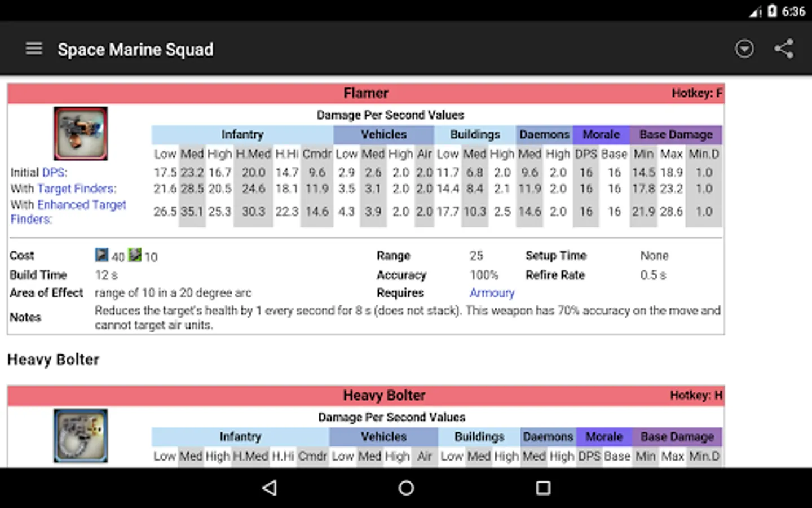Tap the signal strength icon
This screenshot has width=812, height=508.
pos(755,11)
